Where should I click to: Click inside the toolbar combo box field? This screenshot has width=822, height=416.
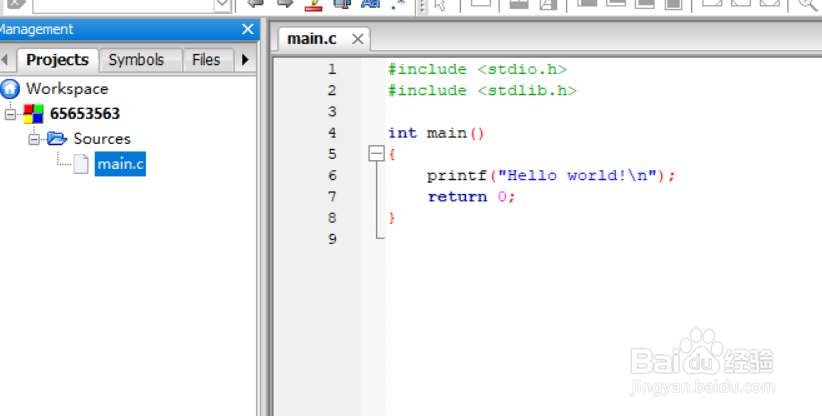[x=124, y=4]
